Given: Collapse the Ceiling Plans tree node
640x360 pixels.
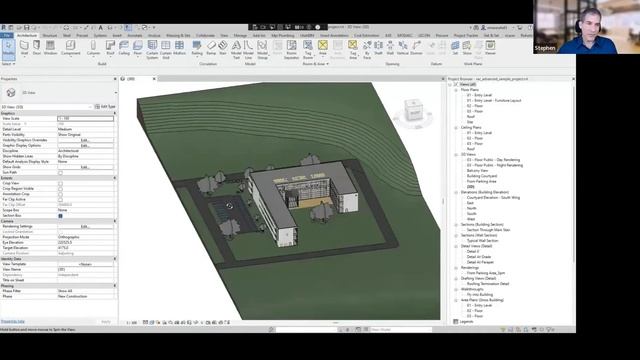Looking at the screenshot, I should tap(456, 127).
